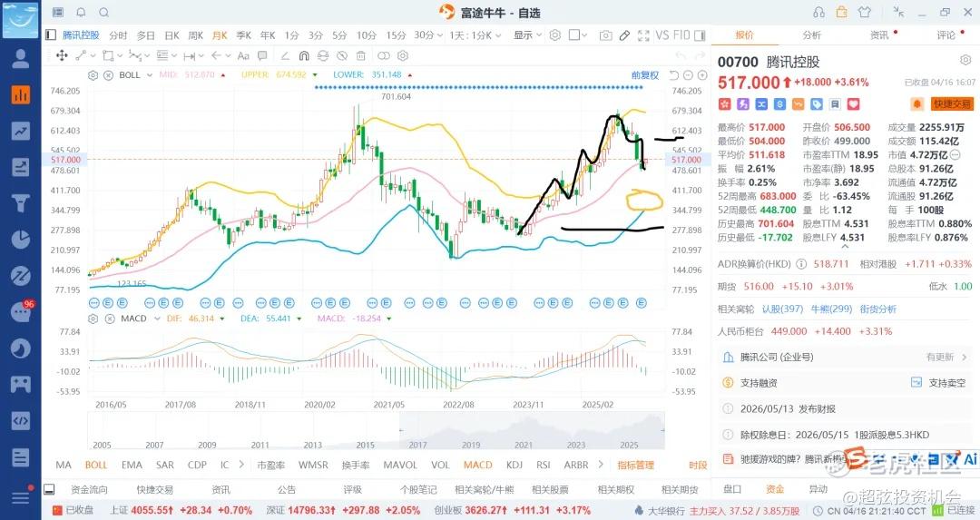The width and height of the screenshot is (980, 520).
Task: Take a chart screenshot with camera icon
Action: tap(605, 35)
